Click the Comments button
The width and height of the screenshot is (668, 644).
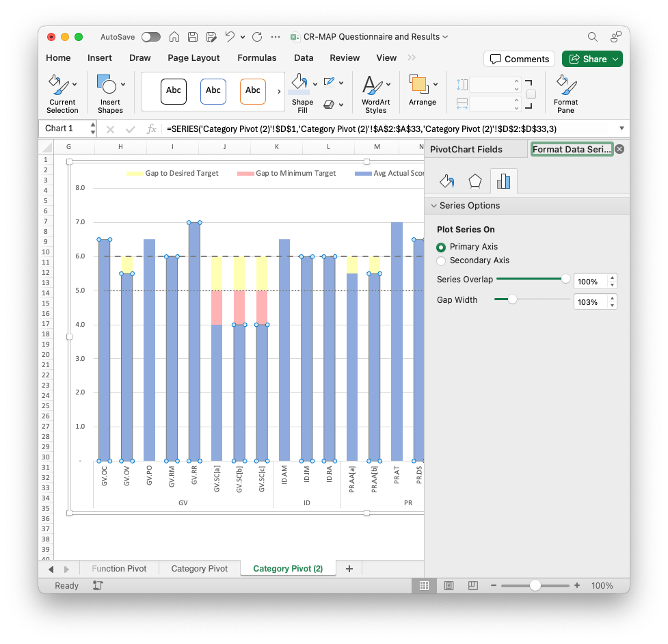(x=520, y=59)
